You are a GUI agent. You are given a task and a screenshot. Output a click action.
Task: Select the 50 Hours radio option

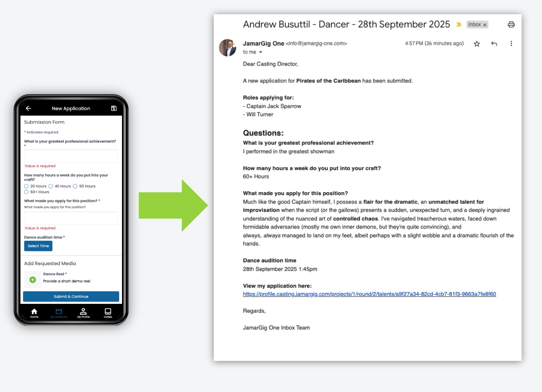(75, 186)
